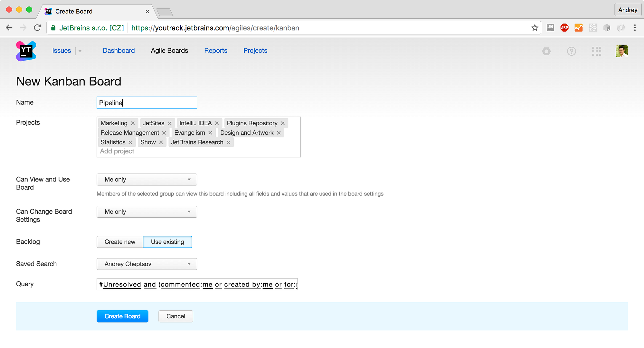Remove the Marketing project tag
The image size is (644, 348).
point(133,123)
